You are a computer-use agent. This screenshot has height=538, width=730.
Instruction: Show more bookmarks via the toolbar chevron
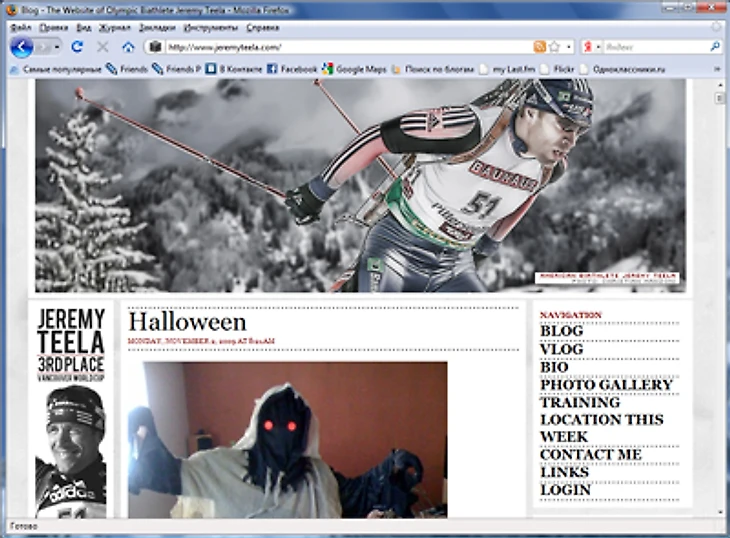point(716,69)
